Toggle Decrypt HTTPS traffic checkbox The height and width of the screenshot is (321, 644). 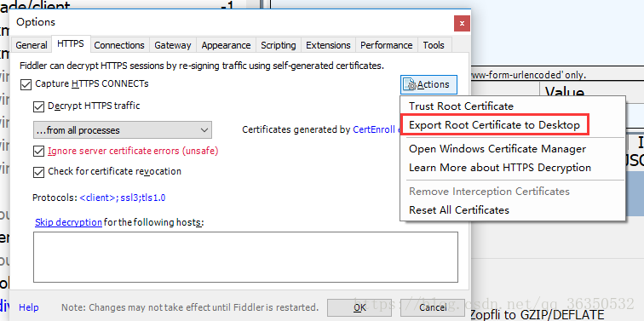[38, 106]
